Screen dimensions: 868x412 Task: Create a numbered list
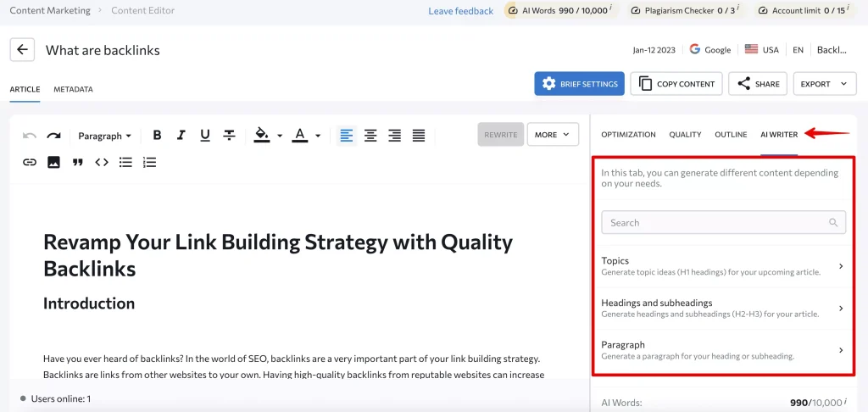pos(150,162)
